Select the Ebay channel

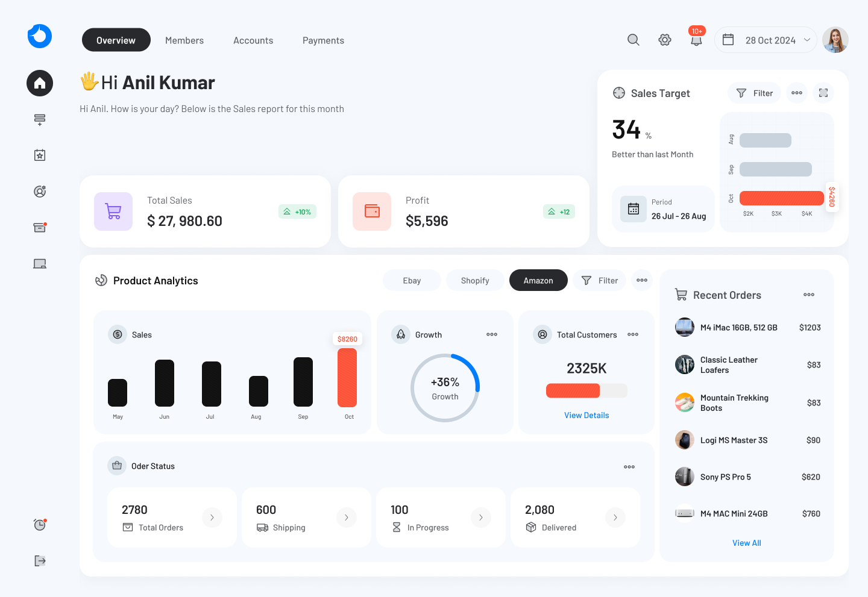tap(412, 280)
